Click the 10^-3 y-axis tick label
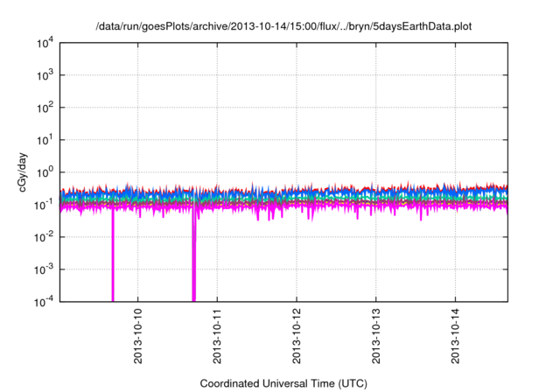Screen dimensions: 560x392 (x=44, y=269)
